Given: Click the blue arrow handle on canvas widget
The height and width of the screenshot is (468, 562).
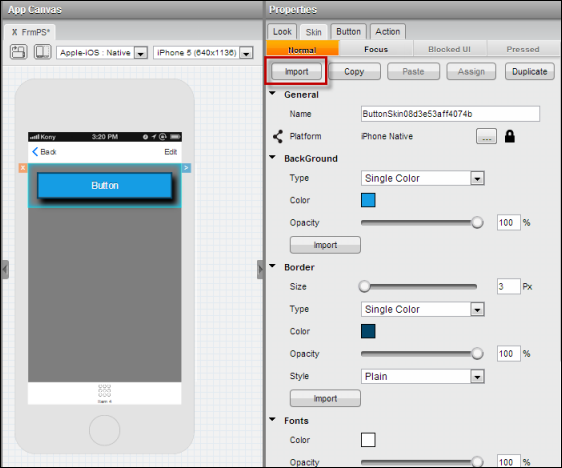Looking at the screenshot, I should coord(186,168).
